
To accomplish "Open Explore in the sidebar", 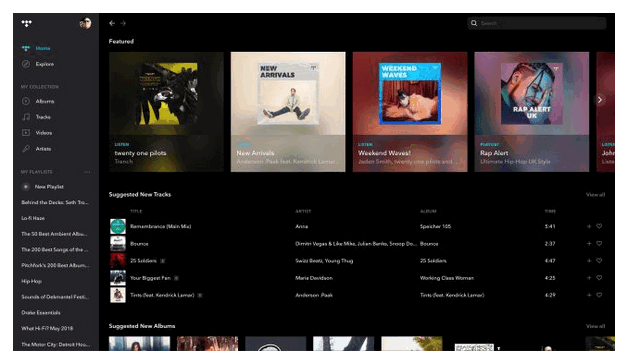I will pos(45,64).
